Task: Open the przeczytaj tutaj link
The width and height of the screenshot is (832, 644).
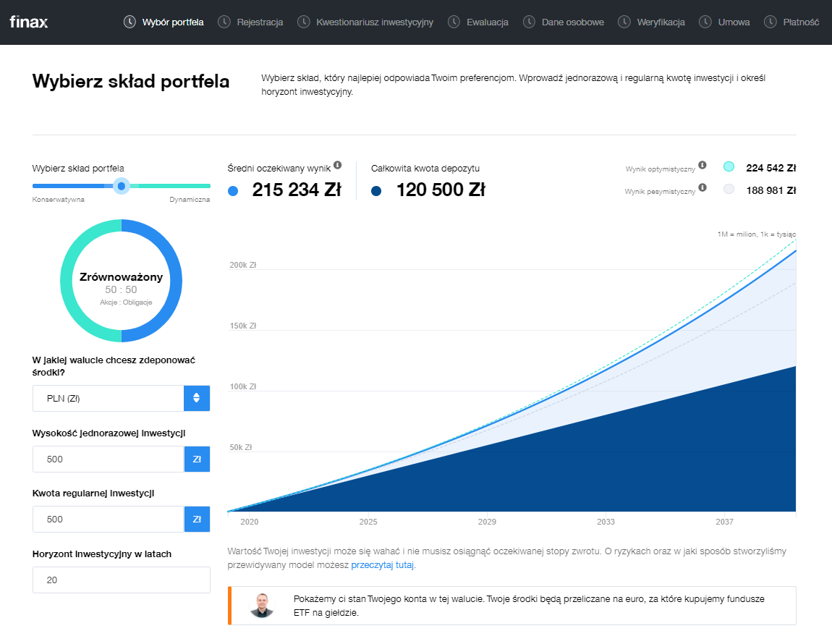Action: click(383, 565)
